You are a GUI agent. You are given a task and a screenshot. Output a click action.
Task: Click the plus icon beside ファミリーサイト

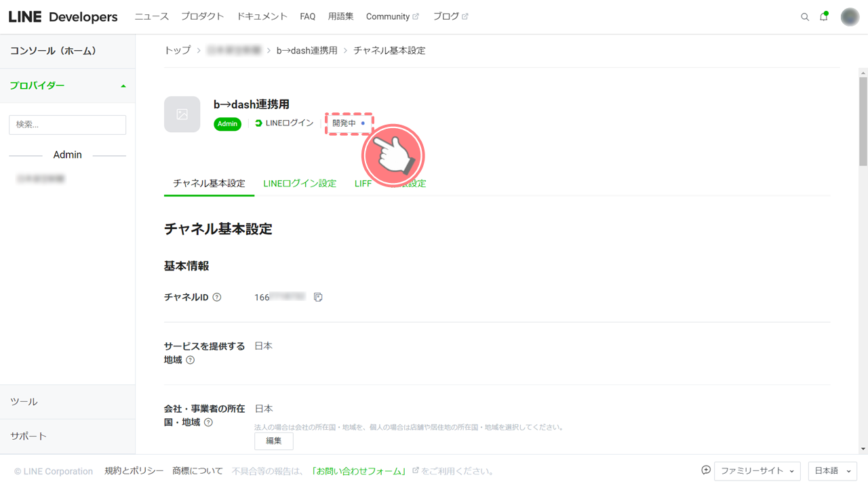point(706,470)
